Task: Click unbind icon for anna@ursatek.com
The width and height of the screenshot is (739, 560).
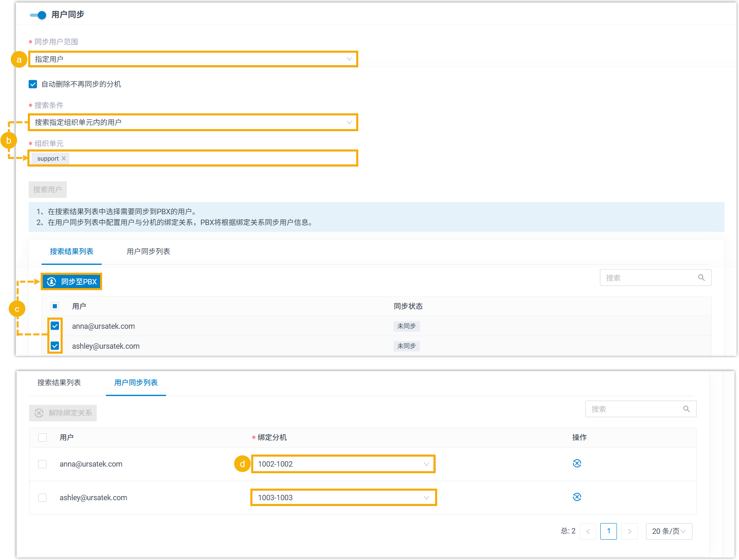Action: point(577,463)
